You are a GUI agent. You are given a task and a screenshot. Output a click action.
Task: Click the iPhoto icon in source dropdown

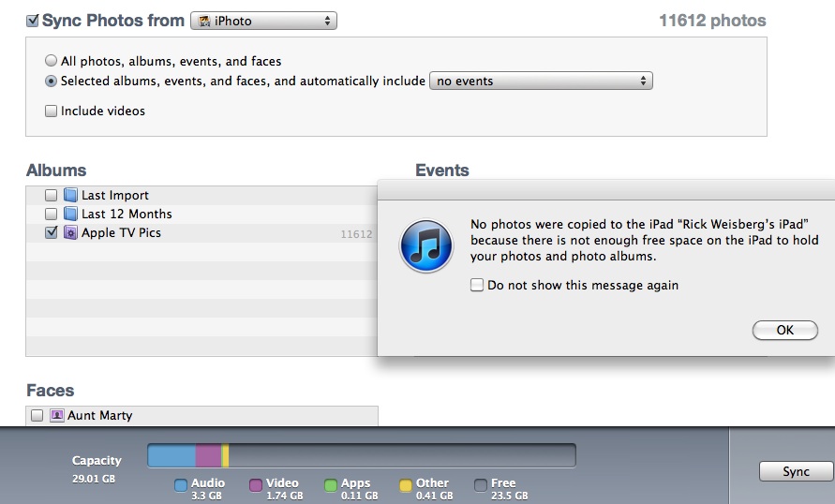click(204, 22)
